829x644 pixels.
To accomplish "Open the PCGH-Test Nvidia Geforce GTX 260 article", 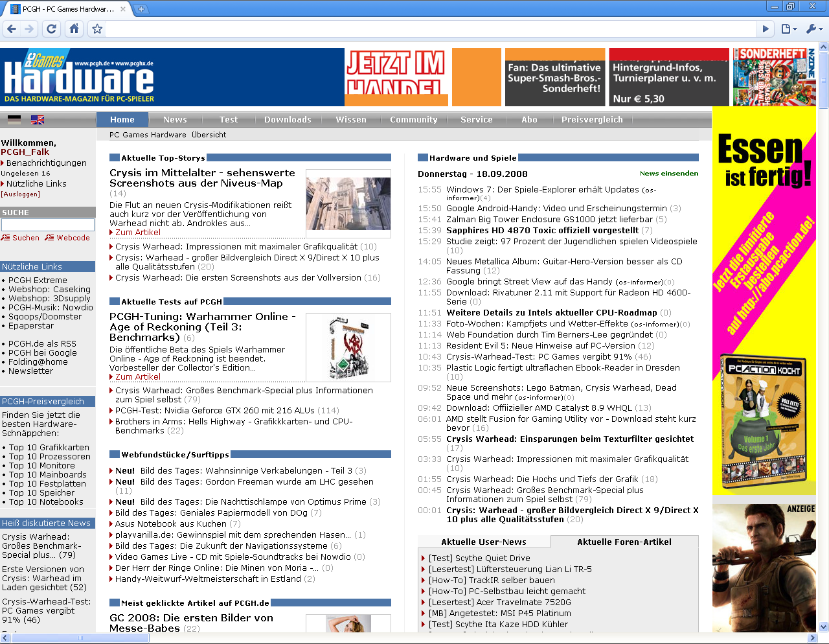I will tap(215, 411).
